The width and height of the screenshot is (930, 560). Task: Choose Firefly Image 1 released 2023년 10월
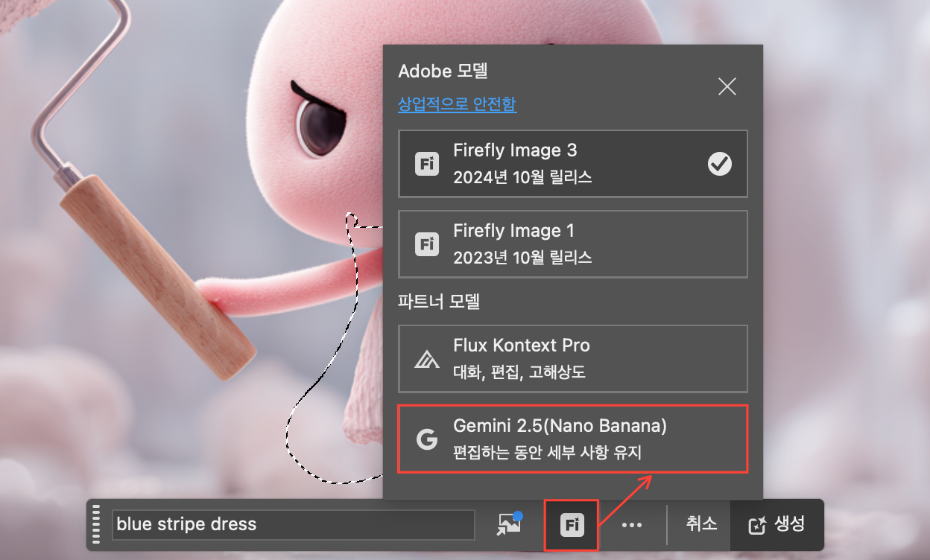[572, 244]
